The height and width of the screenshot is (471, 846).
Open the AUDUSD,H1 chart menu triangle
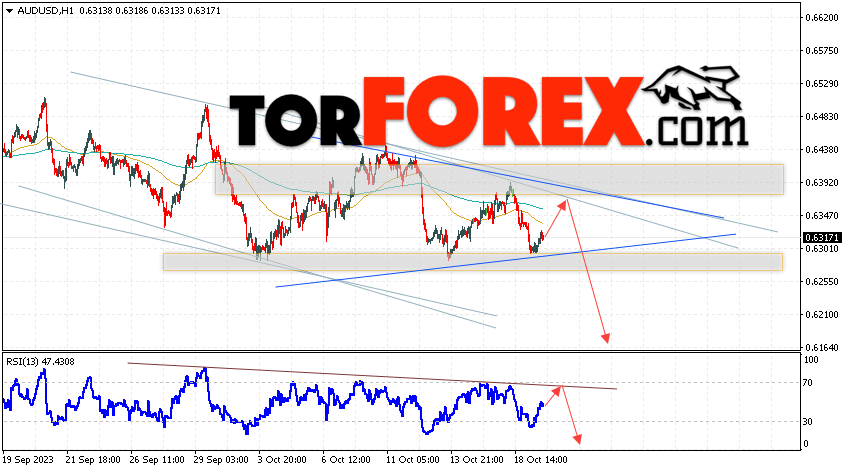(9, 11)
